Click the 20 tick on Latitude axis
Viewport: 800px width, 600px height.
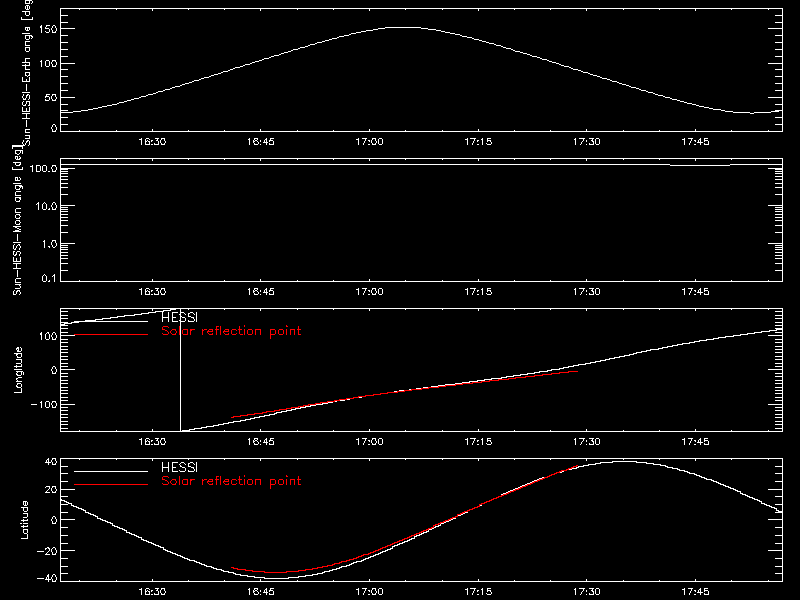pos(52,490)
